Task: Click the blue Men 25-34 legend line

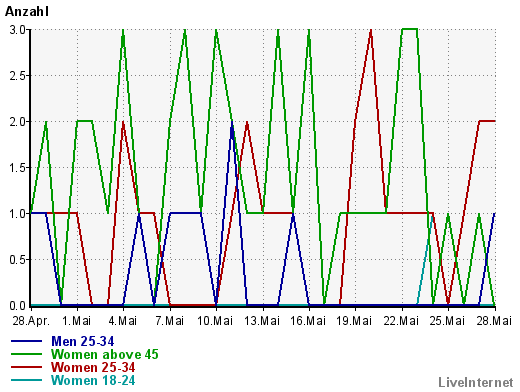Action: pyautogui.click(x=26, y=341)
